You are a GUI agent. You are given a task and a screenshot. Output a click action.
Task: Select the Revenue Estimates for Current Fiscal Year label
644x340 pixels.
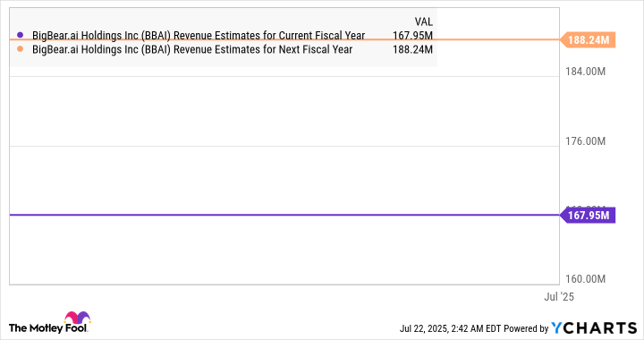tap(199, 36)
